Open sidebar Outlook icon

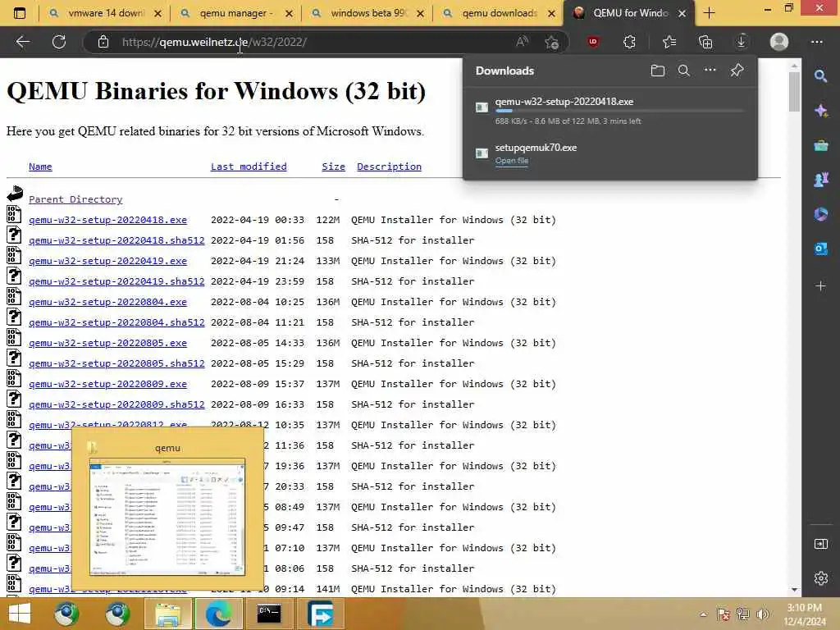coord(820,249)
